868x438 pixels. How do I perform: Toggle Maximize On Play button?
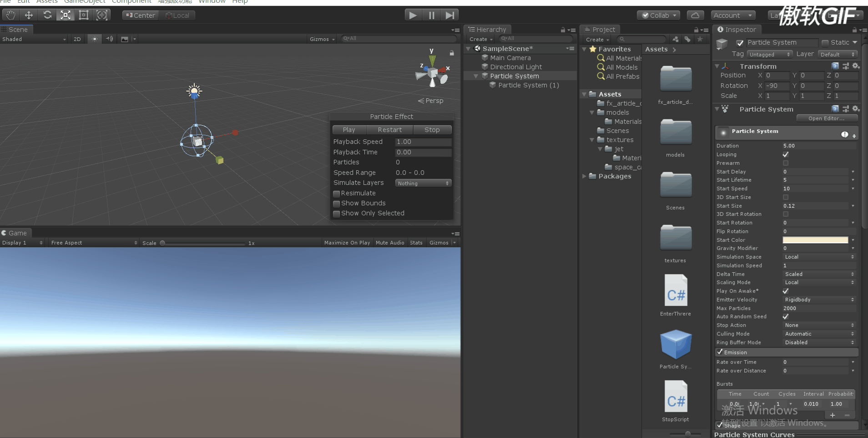tap(347, 243)
